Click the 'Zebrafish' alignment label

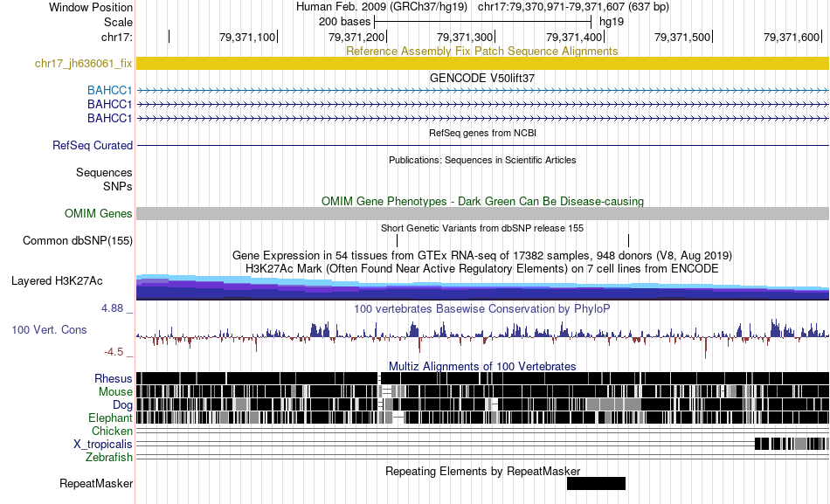point(109,458)
